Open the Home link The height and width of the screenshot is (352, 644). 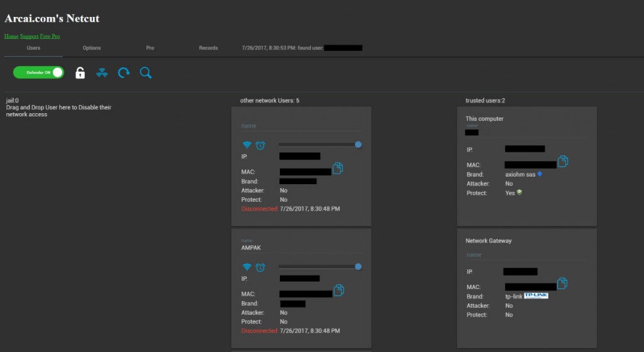coord(11,36)
